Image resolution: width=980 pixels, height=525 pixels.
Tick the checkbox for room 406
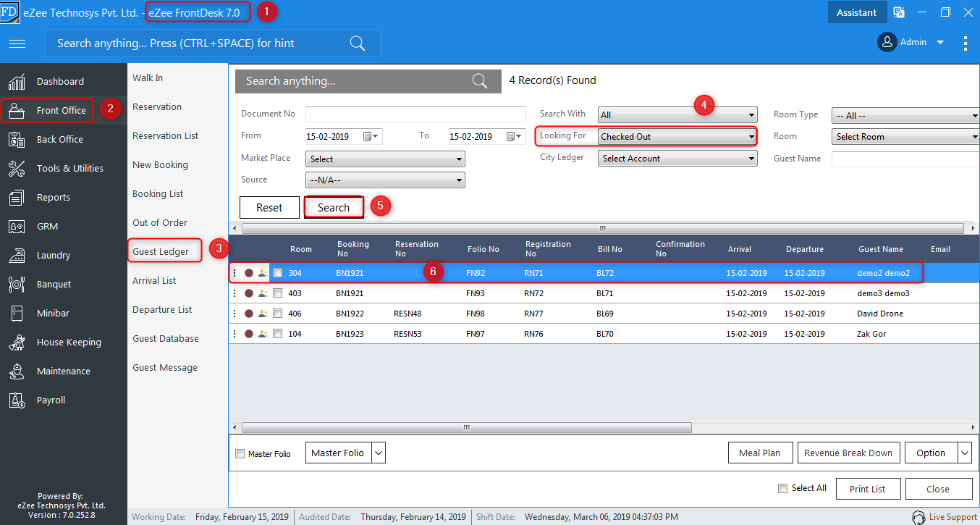click(x=277, y=314)
